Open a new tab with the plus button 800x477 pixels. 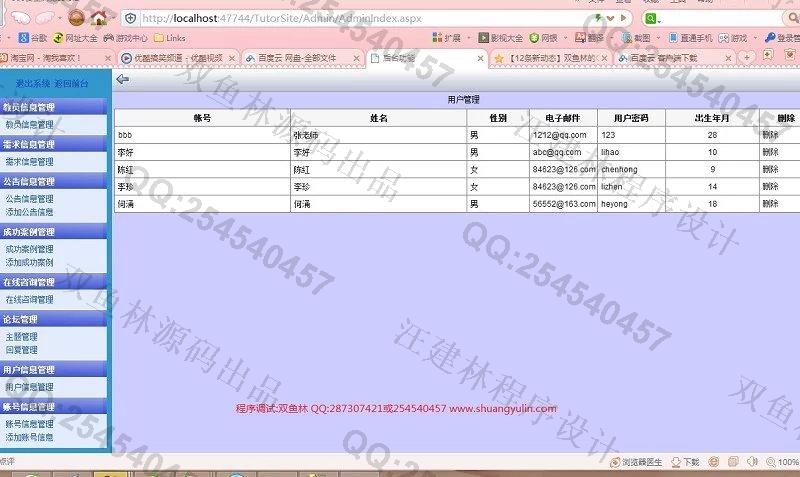click(747, 57)
